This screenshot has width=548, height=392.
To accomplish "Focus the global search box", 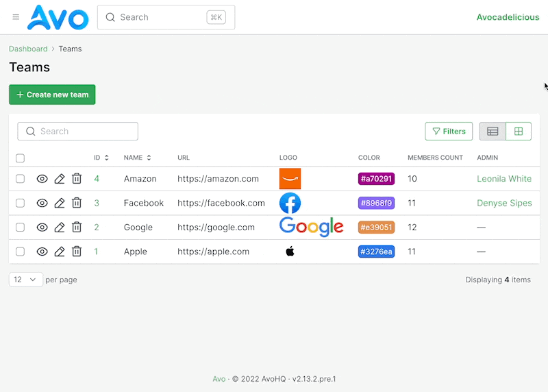I will point(166,17).
